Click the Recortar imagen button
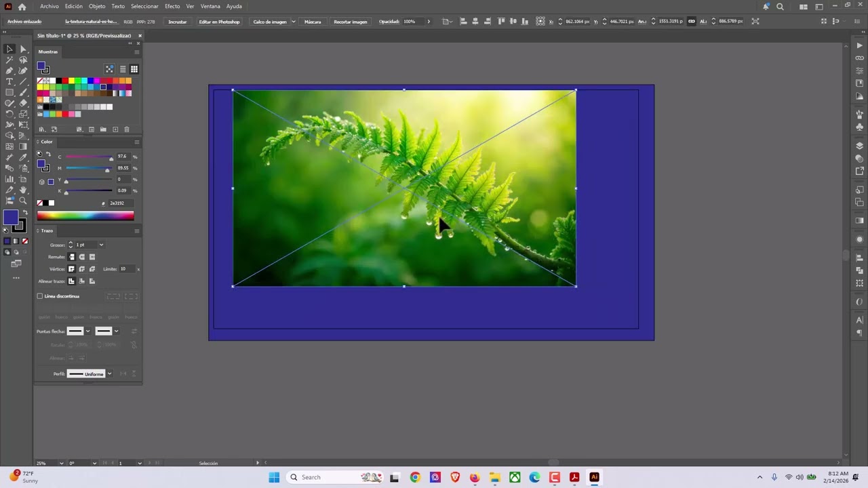The height and width of the screenshot is (488, 868). pyautogui.click(x=351, y=22)
